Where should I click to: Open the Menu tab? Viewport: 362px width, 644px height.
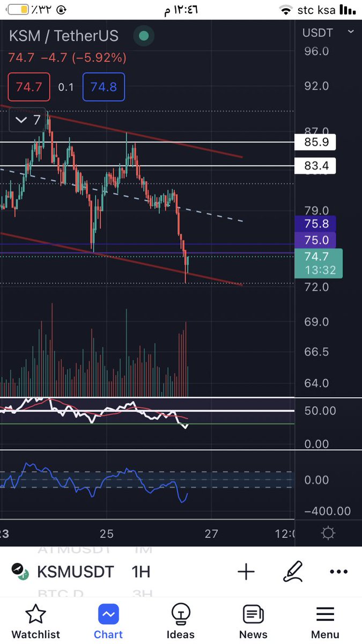tap(325, 621)
